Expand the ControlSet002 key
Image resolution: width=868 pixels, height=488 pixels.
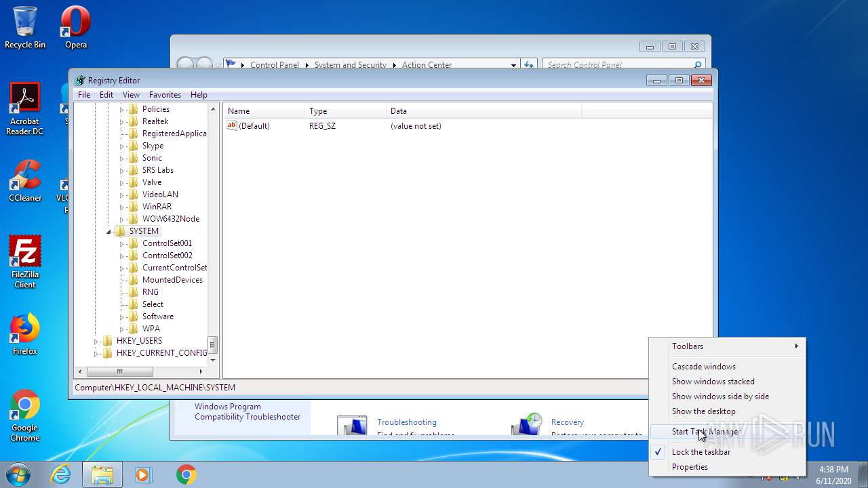pos(122,256)
